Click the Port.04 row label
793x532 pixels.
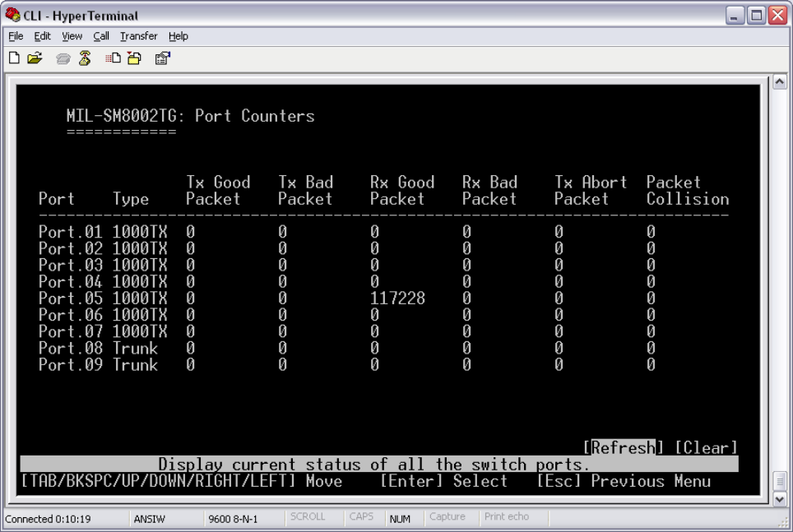(x=71, y=282)
